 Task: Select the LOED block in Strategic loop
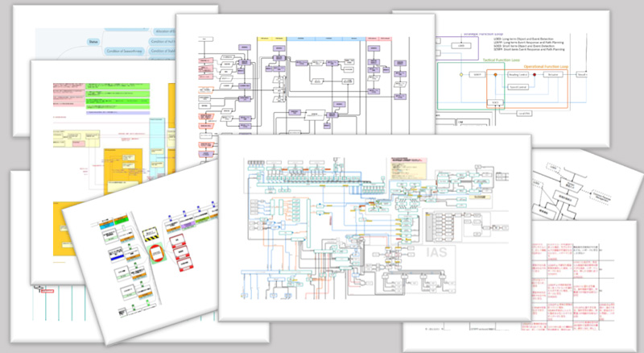tap(461, 46)
